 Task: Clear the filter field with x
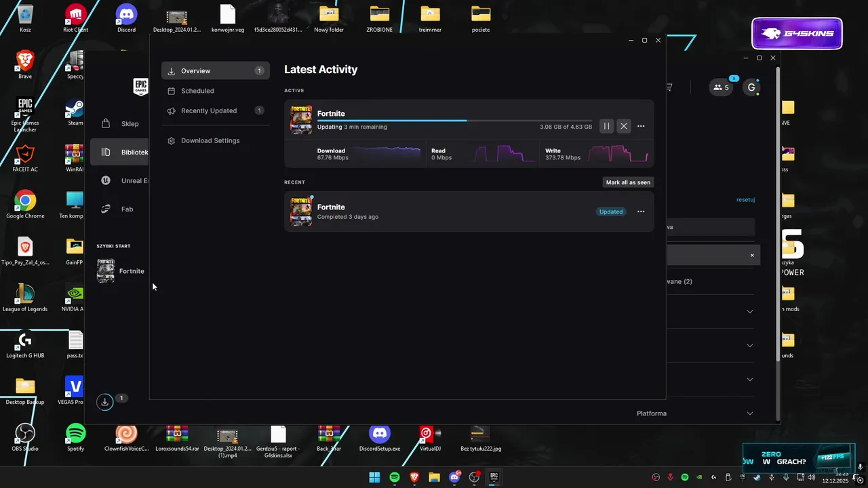pos(752,256)
